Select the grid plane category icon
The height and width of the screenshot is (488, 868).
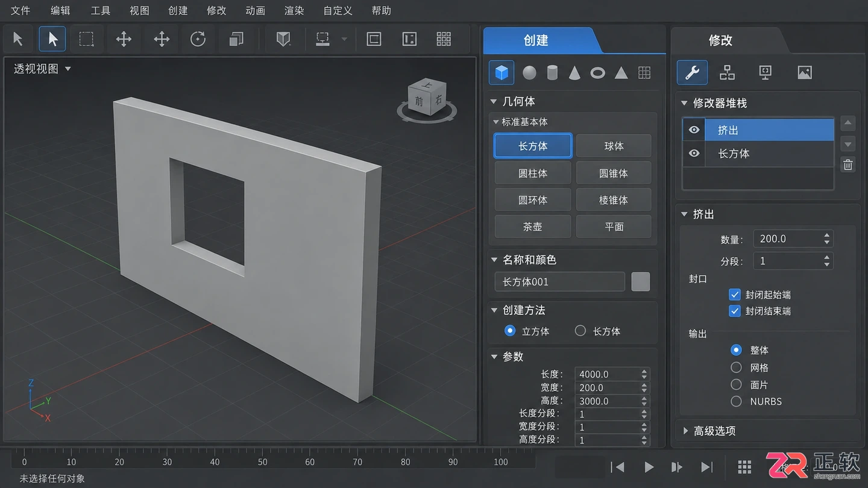coord(644,73)
